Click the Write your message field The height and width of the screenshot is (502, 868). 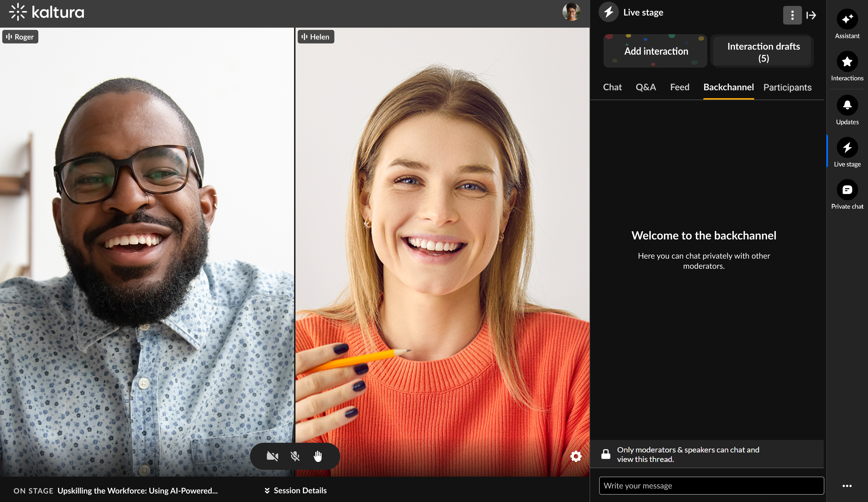711,485
